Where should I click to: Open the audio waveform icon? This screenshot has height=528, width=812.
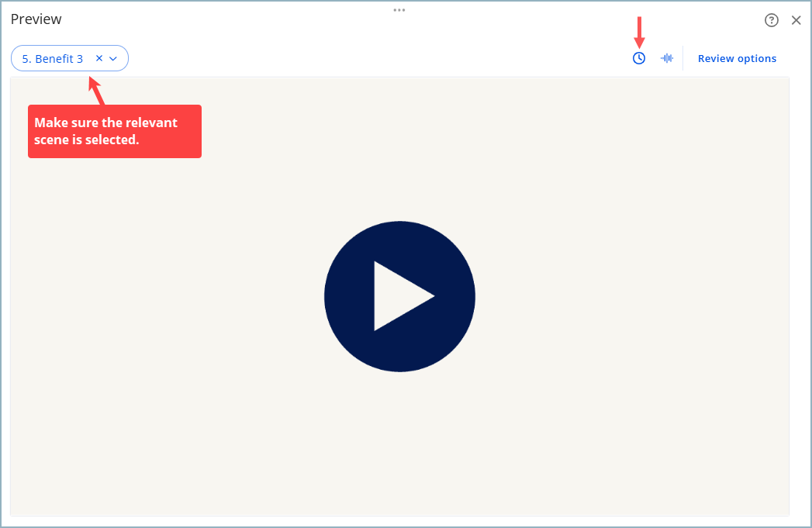click(666, 58)
